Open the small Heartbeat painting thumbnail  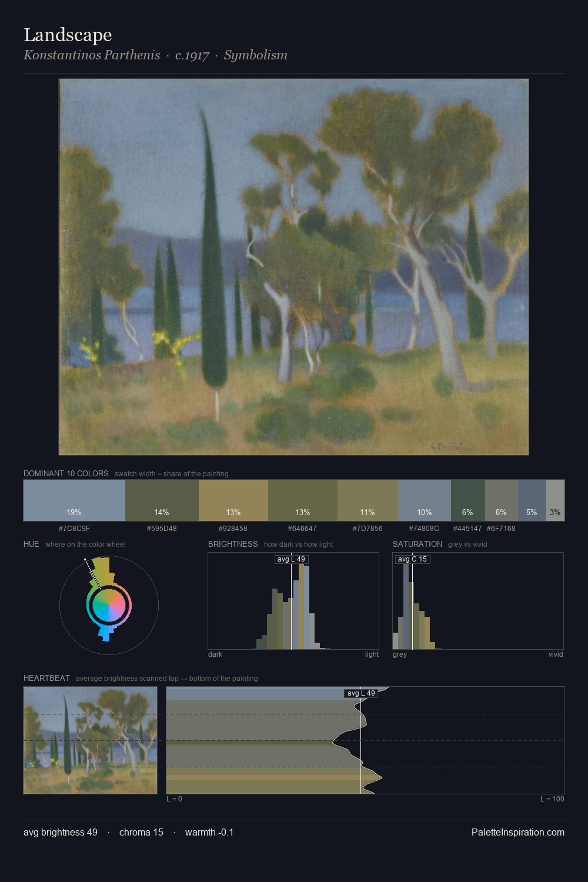[x=90, y=740]
